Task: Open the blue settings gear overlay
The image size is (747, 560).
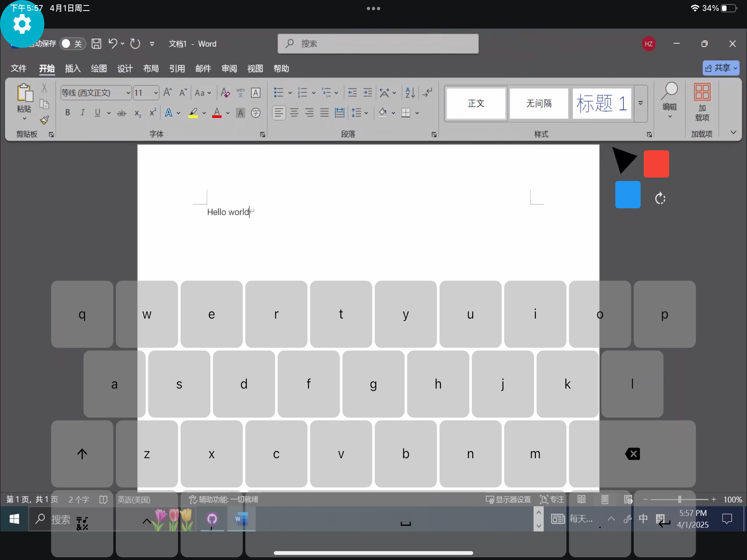Action: click(22, 24)
